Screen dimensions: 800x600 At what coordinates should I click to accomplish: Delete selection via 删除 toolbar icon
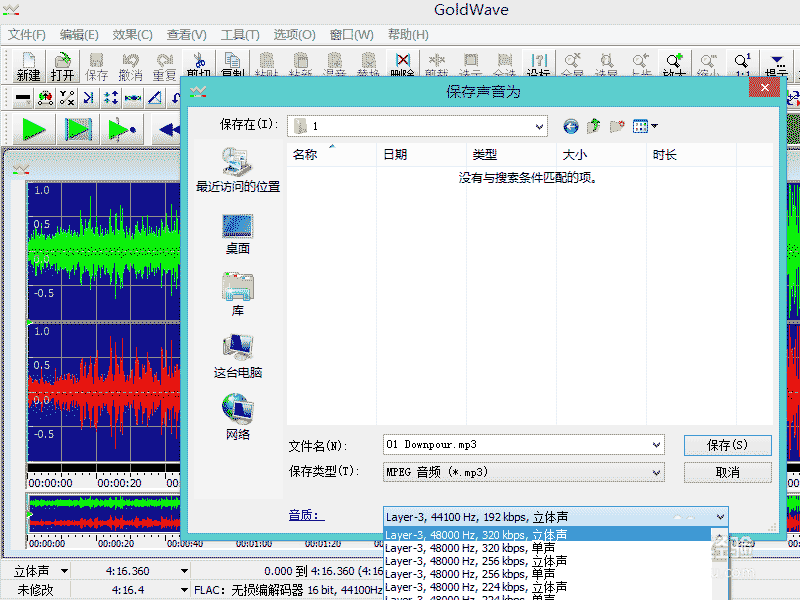(x=402, y=65)
